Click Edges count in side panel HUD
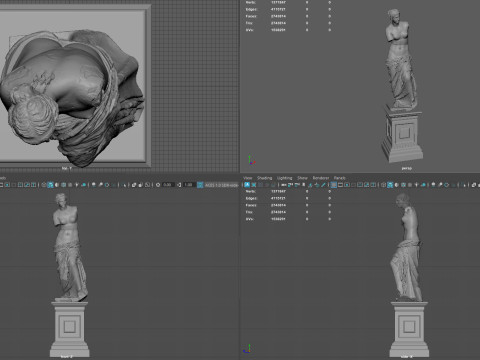 point(278,198)
